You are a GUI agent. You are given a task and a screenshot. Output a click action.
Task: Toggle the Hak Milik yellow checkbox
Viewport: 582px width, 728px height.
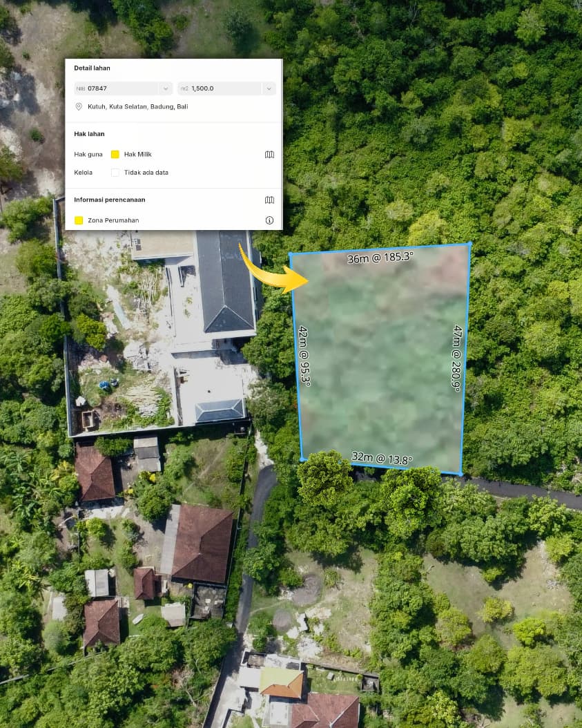pos(115,155)
